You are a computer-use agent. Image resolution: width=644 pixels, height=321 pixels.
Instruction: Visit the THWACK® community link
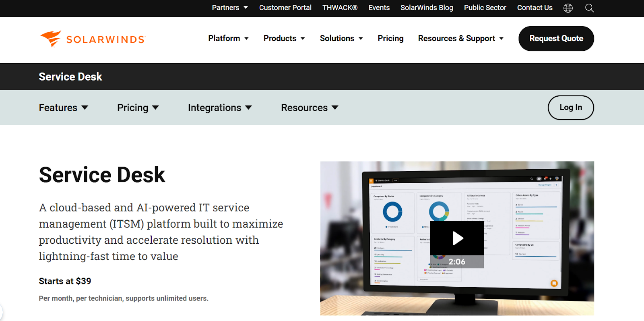pos(340,8)
